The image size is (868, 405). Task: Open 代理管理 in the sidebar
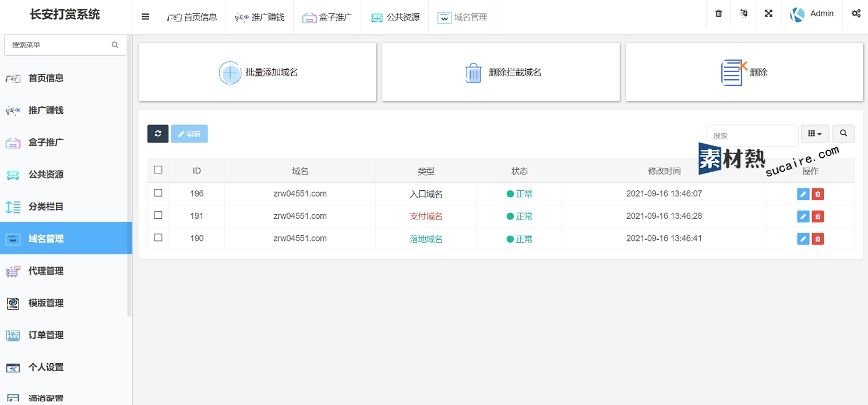pos(66,271)
